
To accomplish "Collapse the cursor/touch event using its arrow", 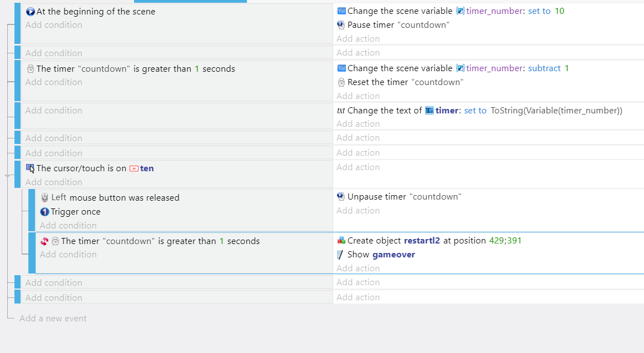I will 8,175.
